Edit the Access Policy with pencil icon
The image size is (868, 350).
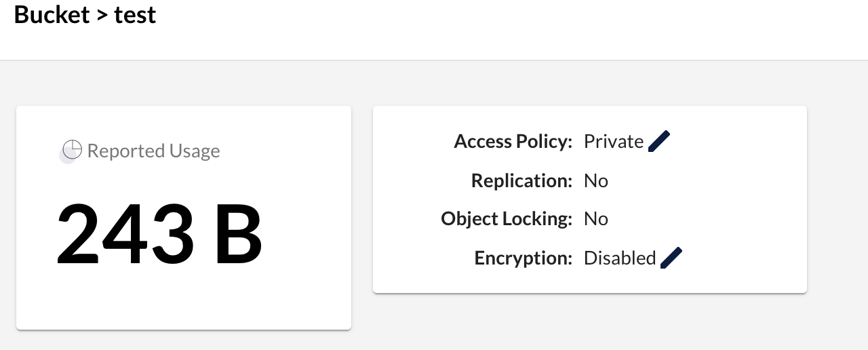659,142
